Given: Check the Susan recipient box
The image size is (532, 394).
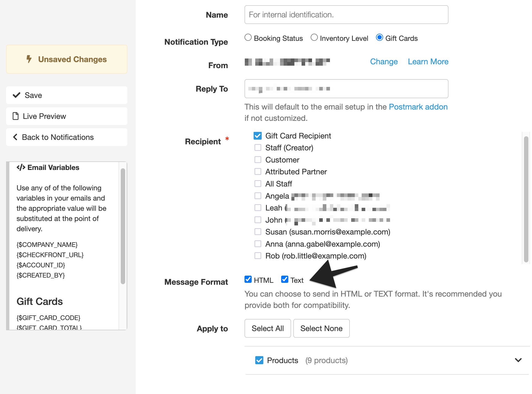Looking at the screenshot, I should pyautogui.click(x=258, y=232).
